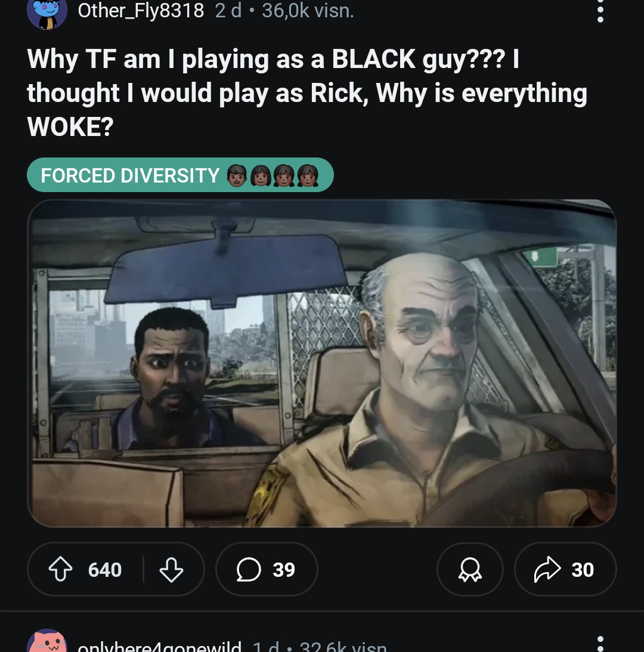Click the 2 d post timestamp
Screen dimensions: 644x652
point(228,10)
